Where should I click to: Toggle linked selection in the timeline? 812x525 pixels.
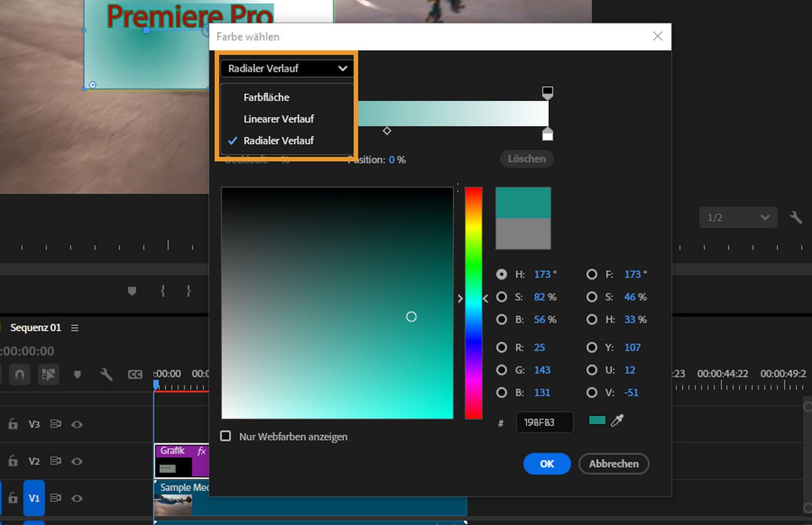point(48,374)
